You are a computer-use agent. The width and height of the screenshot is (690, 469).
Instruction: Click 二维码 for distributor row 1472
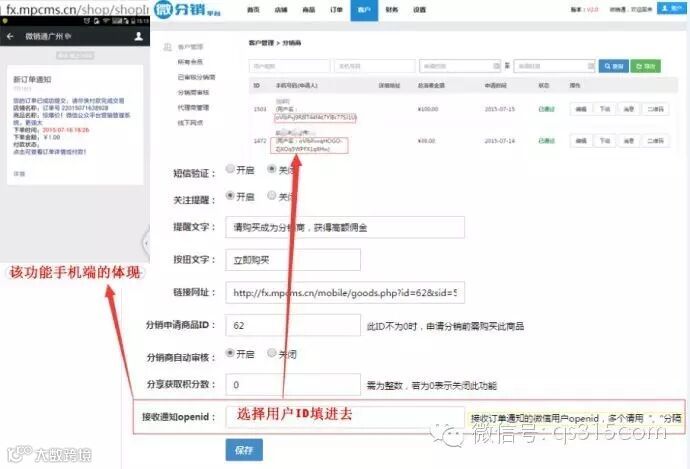(x=655, y=141)
